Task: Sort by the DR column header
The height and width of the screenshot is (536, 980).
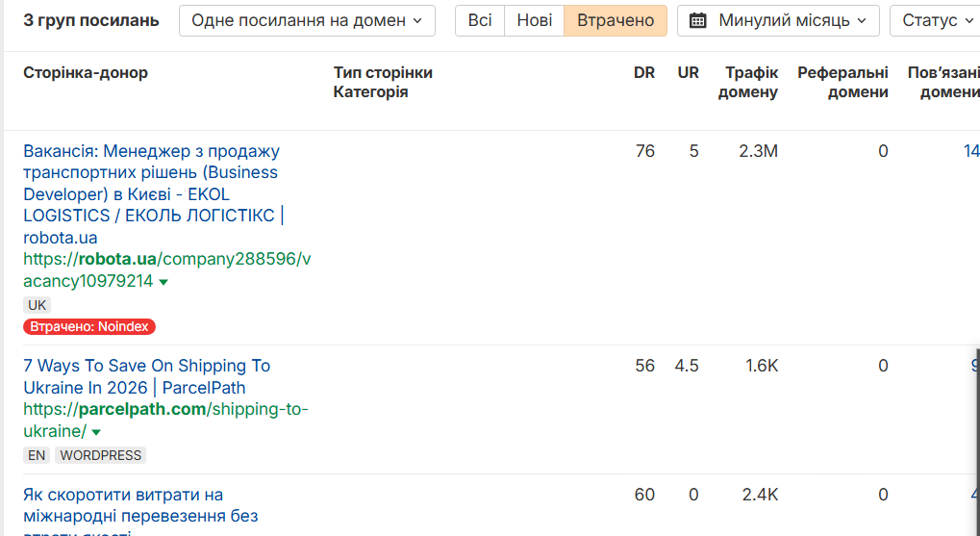Action: [644, 73]
